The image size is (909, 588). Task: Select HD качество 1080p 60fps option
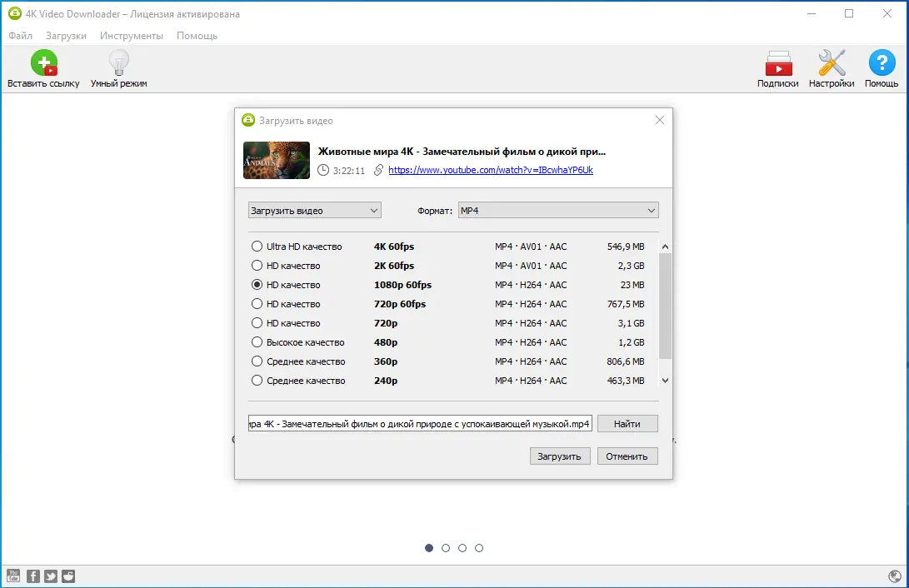point(257,285)
